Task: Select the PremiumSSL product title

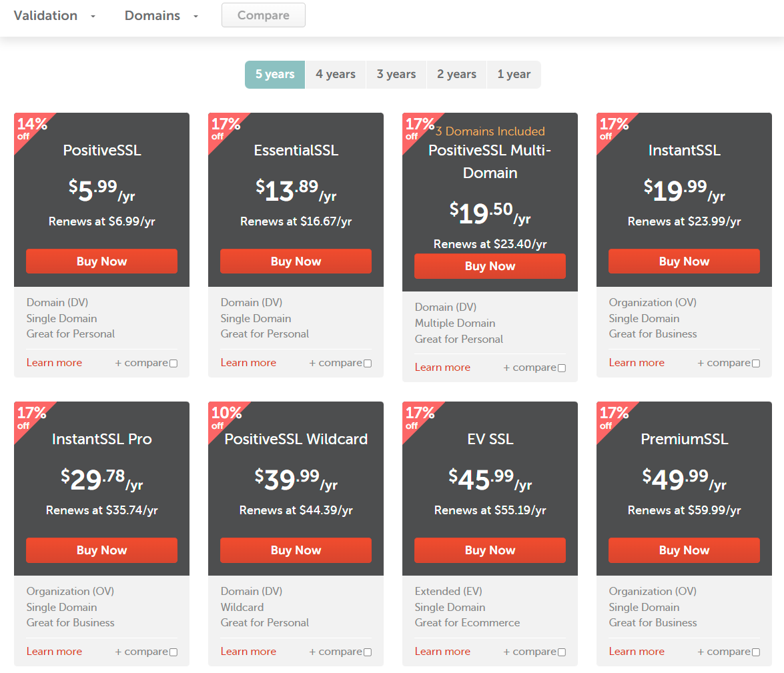Action: pyautogui.click(x=684, y=439)
